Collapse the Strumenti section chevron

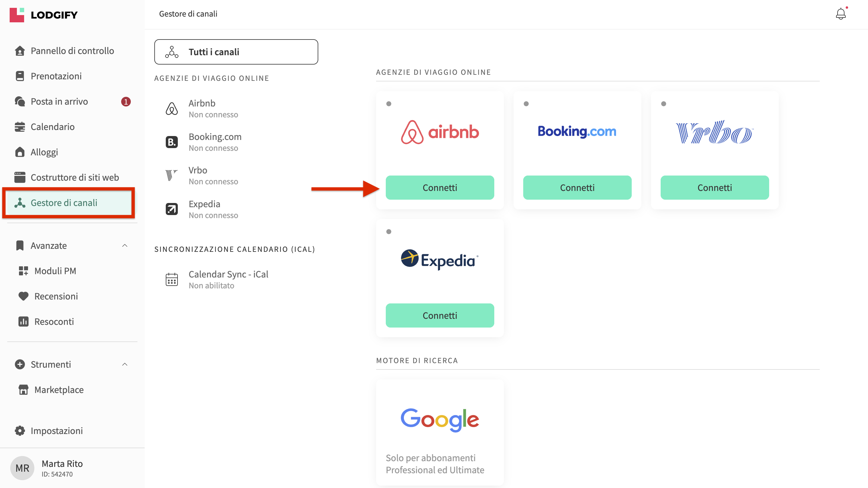pyautogui.click(x=125, y=364)
